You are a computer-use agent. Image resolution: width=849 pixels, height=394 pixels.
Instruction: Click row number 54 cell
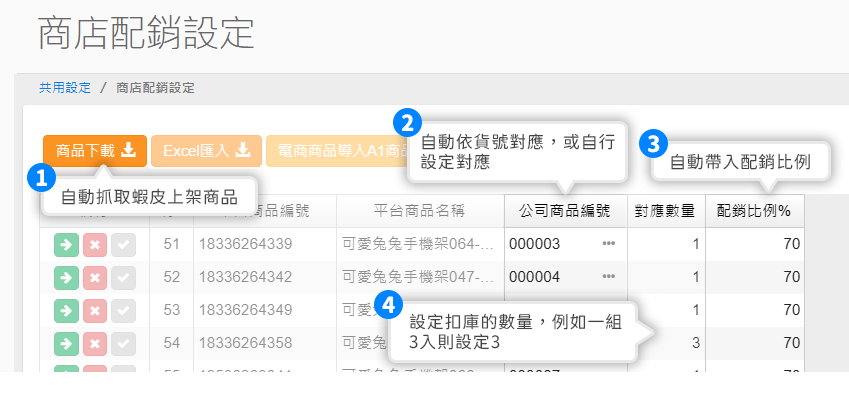171,343
